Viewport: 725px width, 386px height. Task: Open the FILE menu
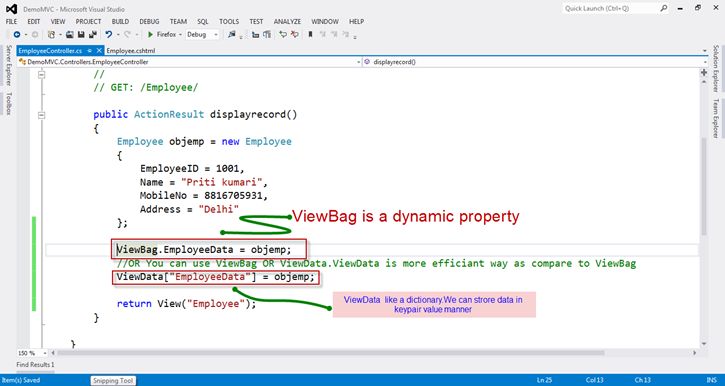[11, 21]
